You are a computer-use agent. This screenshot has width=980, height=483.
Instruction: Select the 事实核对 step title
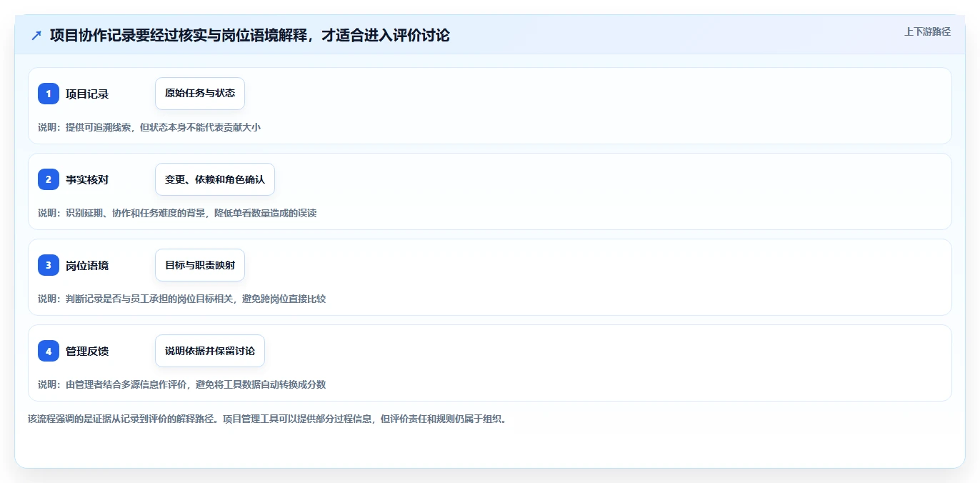(87, 179)
